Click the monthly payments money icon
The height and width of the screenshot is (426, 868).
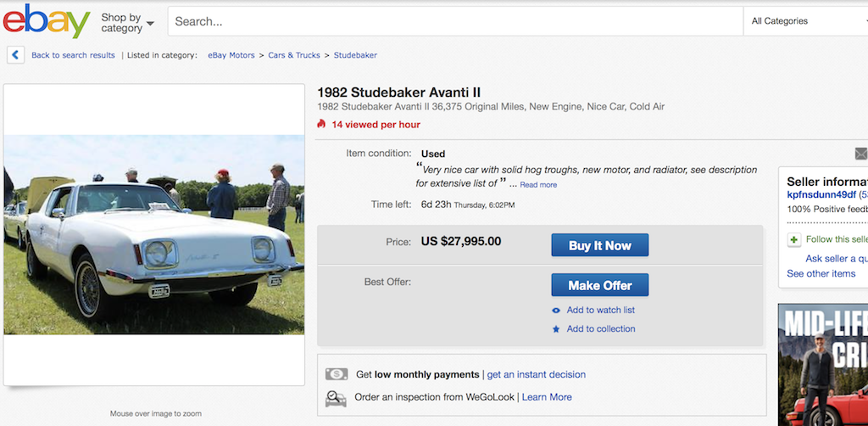[x=337, y=374]
